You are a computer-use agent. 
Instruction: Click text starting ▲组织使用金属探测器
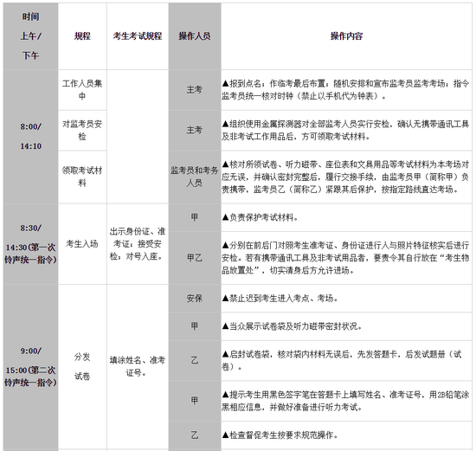tap(345, 131)
